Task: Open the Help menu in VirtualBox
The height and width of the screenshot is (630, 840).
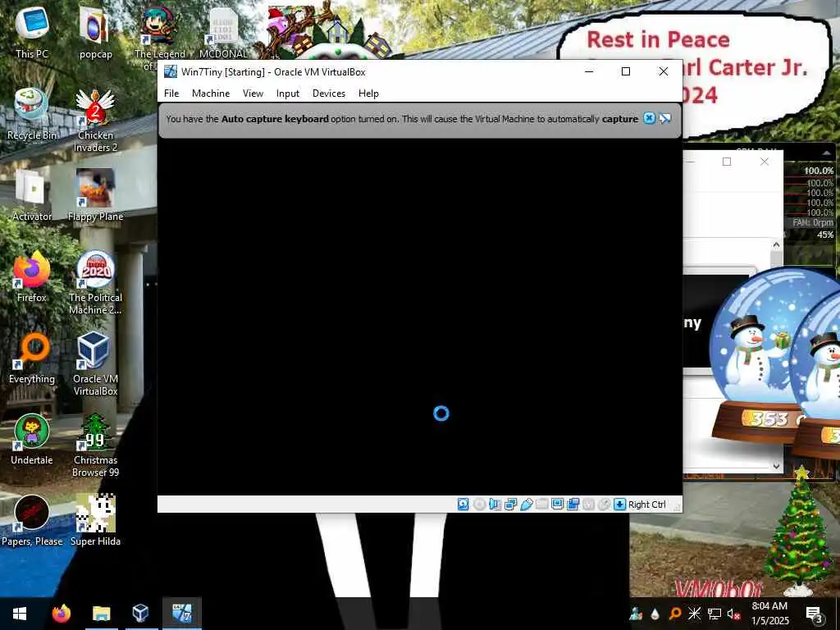Action: point(368,94)
